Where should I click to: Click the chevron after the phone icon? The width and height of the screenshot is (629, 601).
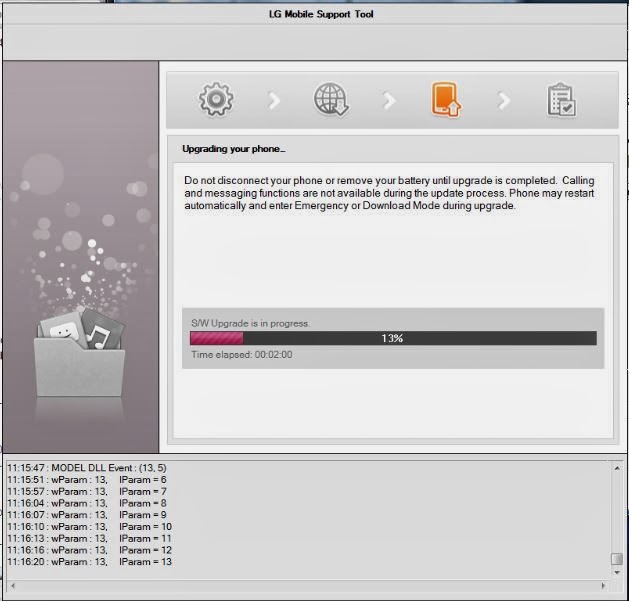pyautogui.click(x=503, y=100)
